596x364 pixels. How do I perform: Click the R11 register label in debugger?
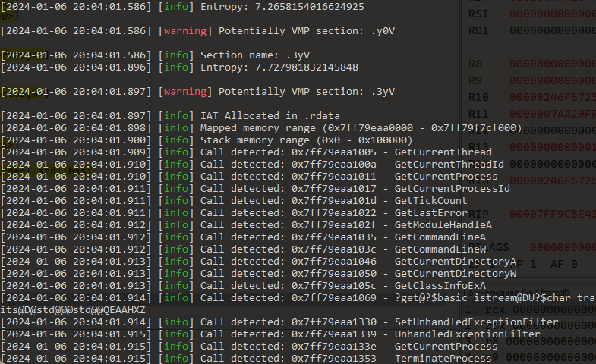coord(478,114)
